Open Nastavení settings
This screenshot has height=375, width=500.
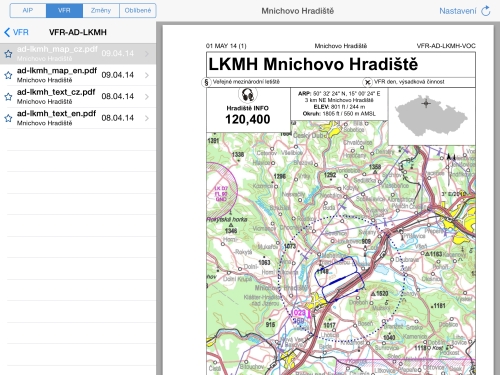[x=458, y=11]
